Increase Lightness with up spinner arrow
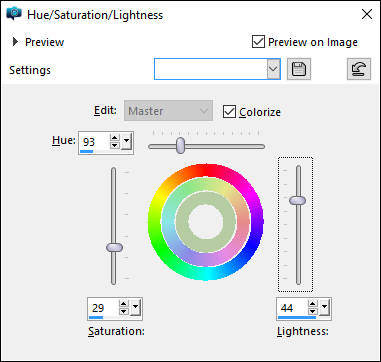Image resolution: width=381 pixels, height=362 pixels. coord(312,304)
